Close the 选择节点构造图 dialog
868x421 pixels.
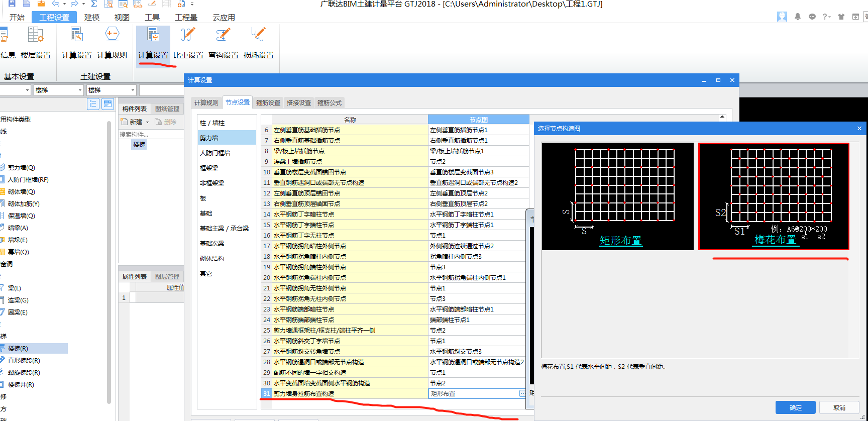click(859, 129)
